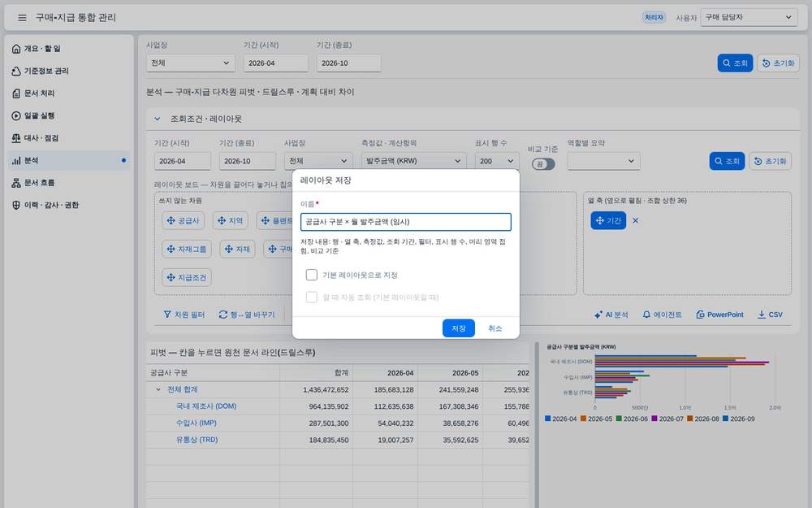
Task: Open 에이전트 bell action
Action: [662, 314]
